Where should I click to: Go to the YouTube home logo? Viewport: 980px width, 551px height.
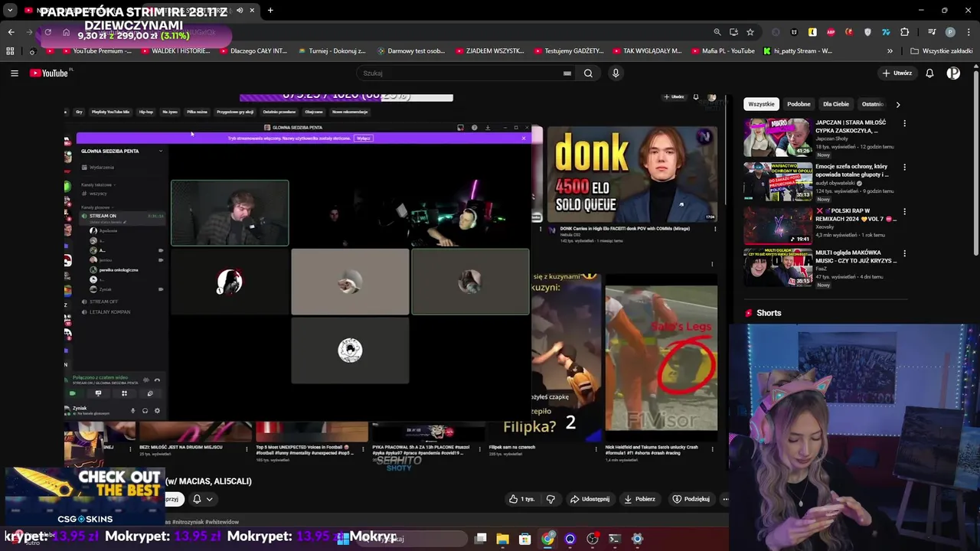click(51, 73)
